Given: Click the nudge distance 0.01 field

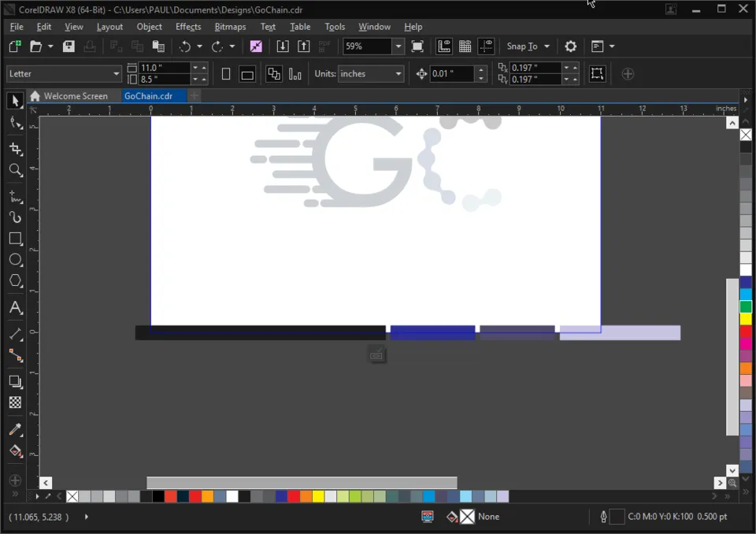Looking at the screenshot, I should tap(452, 74).
